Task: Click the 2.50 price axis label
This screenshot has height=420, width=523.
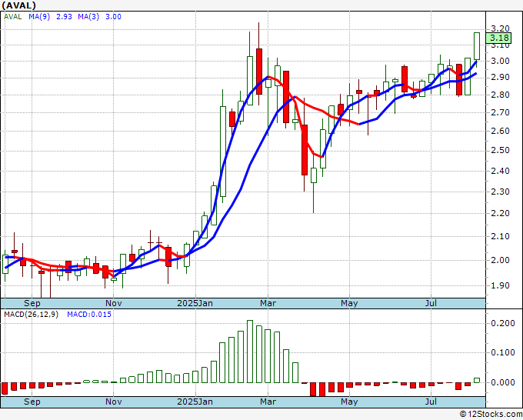Action: point(501,150)
